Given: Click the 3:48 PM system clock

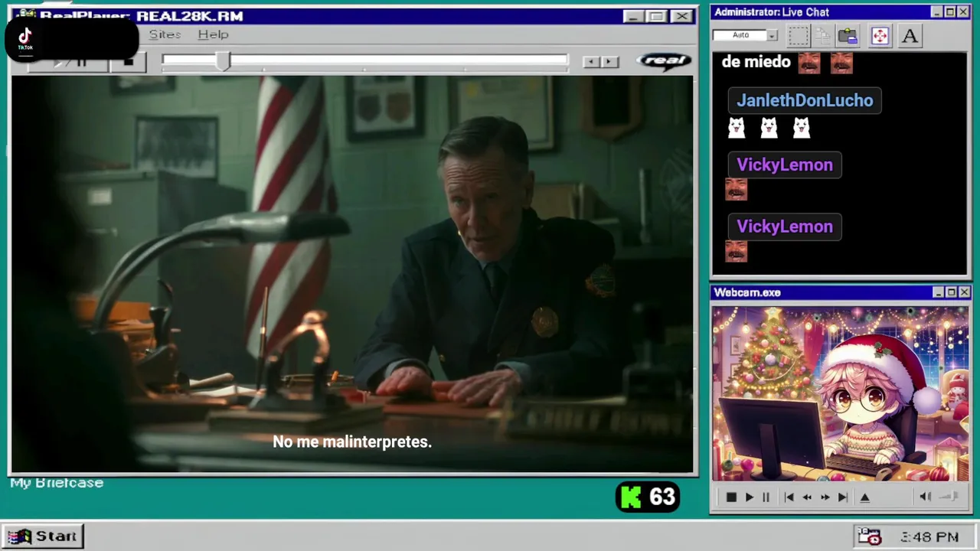Looking at the screenshot, I should click(929, 537).
